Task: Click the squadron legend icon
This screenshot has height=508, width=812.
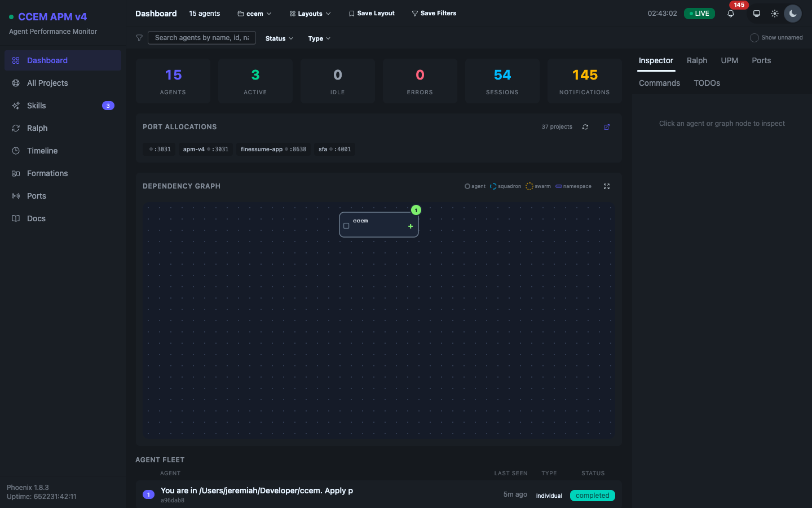Action: click(x=493, y=186)
